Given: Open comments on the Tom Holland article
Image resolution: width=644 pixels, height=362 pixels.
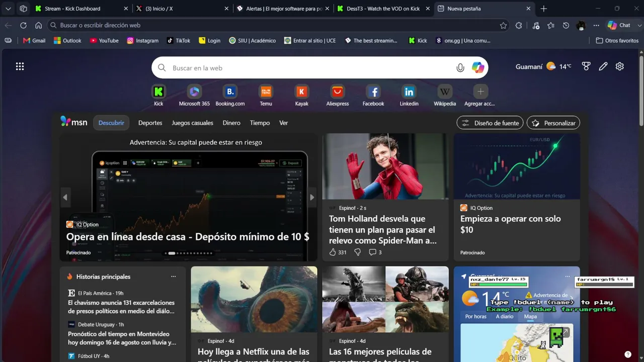Looking at the screenshot, I should pos(375,252).
